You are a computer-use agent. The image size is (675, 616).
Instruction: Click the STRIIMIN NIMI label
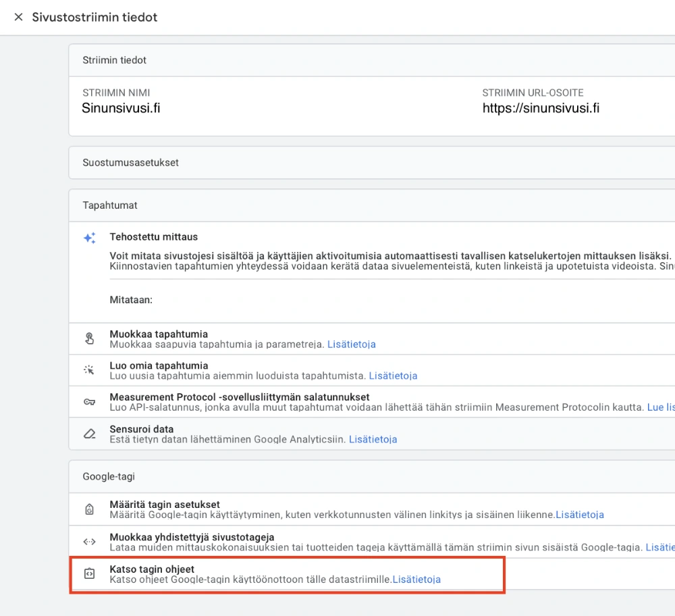pyautogui.click(x=116, y=93)
